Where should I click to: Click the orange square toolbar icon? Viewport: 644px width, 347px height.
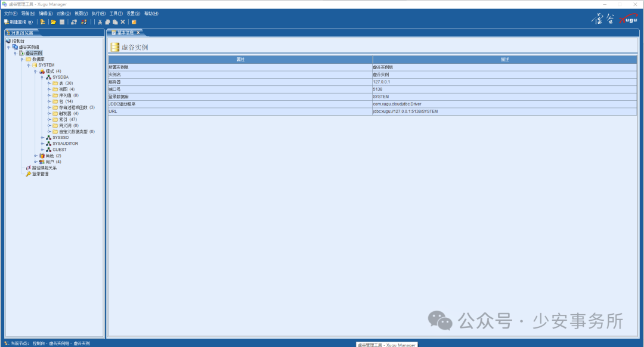[134, 22]
